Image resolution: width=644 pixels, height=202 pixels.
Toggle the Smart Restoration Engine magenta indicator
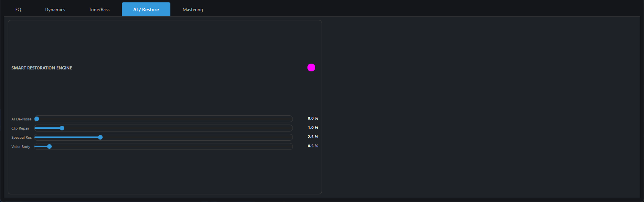click(311, 67)
